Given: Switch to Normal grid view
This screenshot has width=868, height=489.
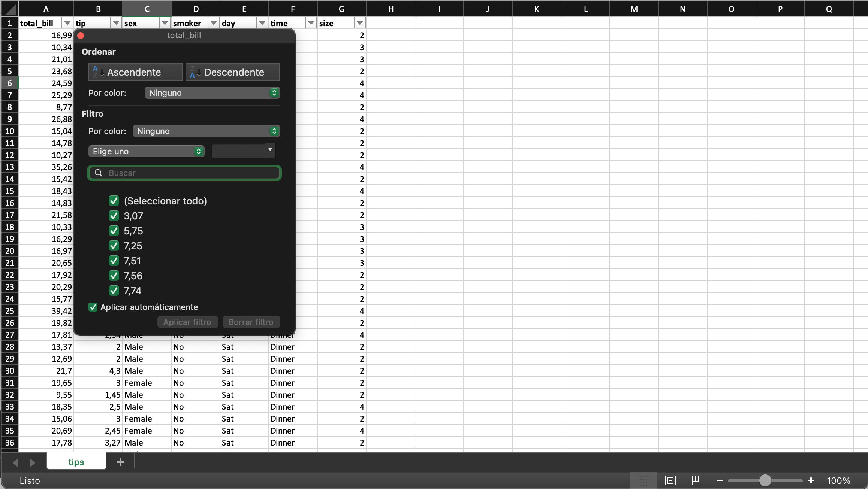Looking at the screenshot, I should click(644, 480).
